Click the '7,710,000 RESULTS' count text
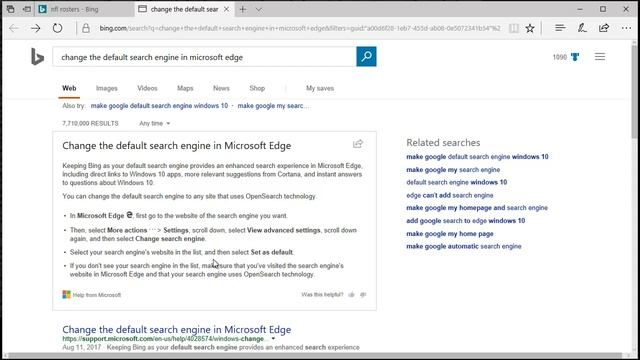Screen dimensions: 640x360 pyautogui.click(x=90, y=123)
